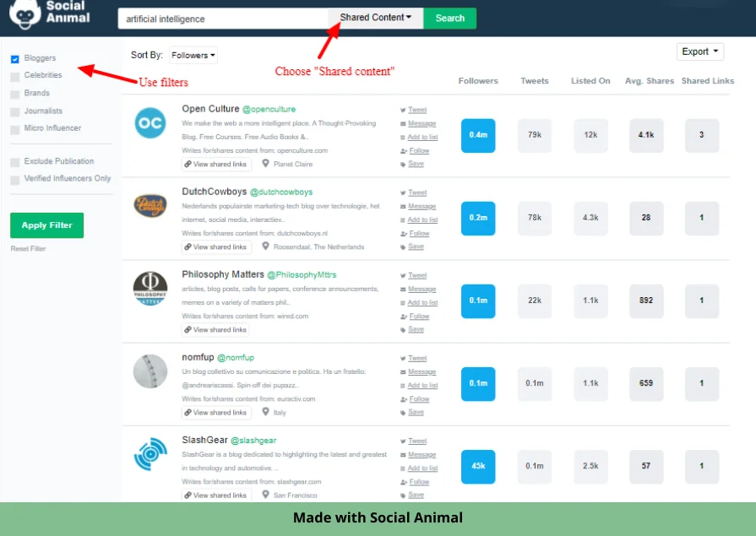
Task: Click Save tag icon for nomfup
Action: pyautogui.click(x=403, y=413)
